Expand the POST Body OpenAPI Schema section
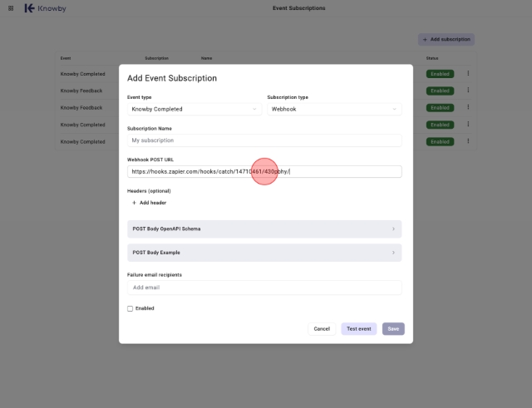Viewport: 532px width, 408px height. pyautogui.click(x=264, y=229)
